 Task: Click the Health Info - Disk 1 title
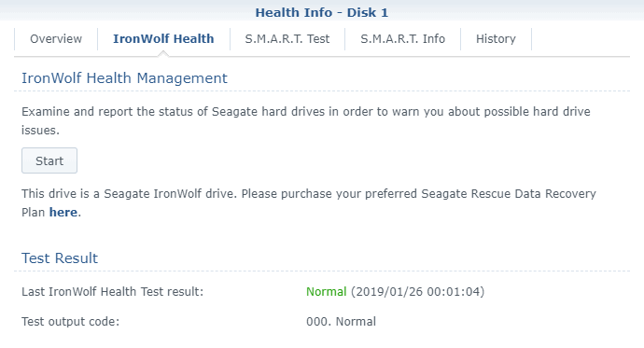[322, 12]
